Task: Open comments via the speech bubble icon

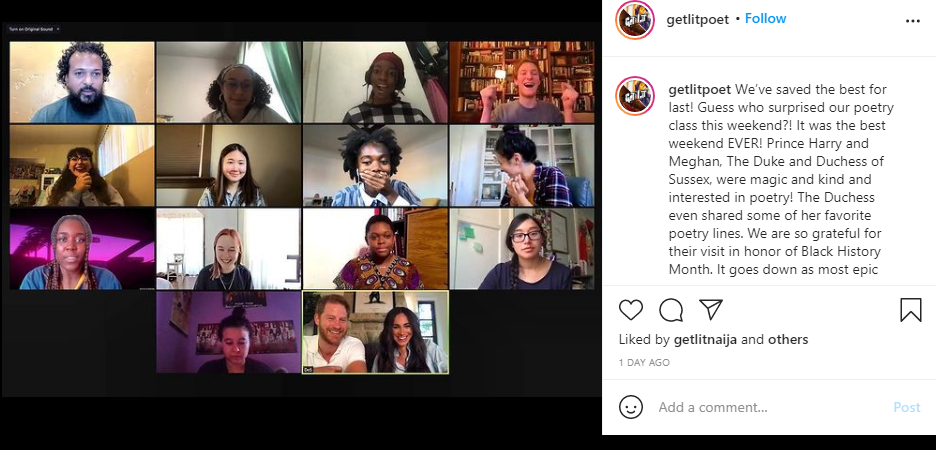Action: pyautogui.click(x=671, y=310)
